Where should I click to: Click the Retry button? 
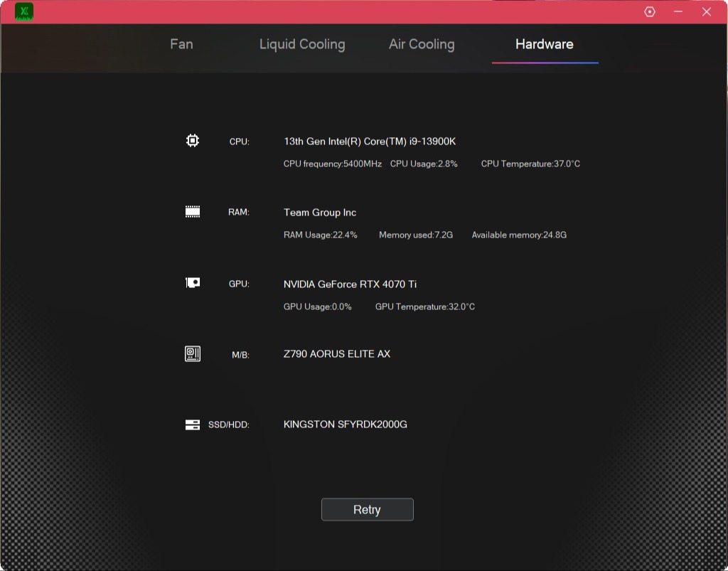tap(368, 509)
